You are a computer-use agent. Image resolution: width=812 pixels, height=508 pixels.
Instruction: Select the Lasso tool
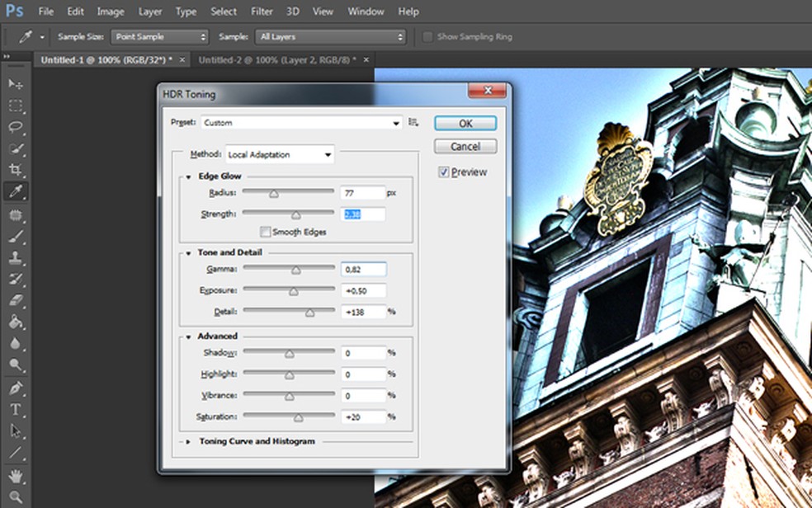[x=16, y=127]
